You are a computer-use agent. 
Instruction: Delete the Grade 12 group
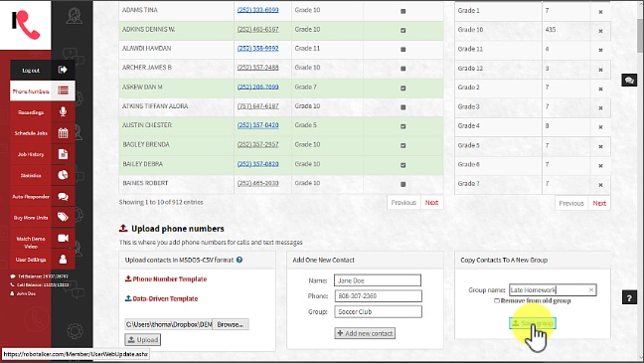click(600, 70)
